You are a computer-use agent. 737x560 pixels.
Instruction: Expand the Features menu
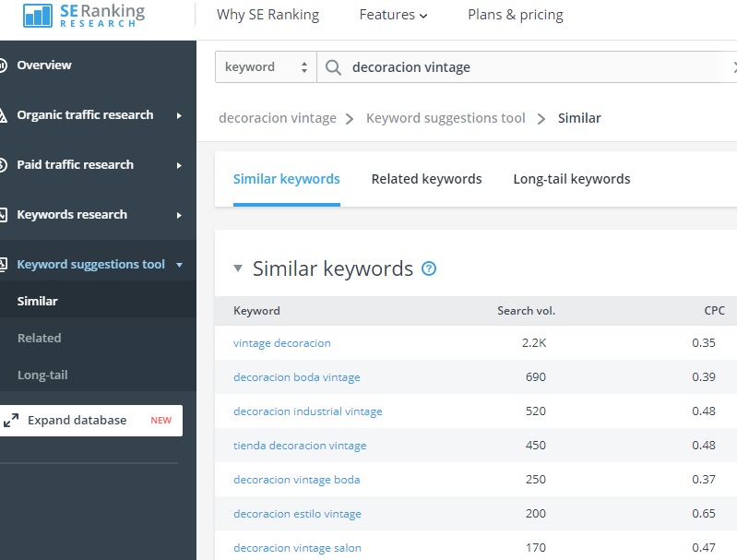(x=393, y=15)
